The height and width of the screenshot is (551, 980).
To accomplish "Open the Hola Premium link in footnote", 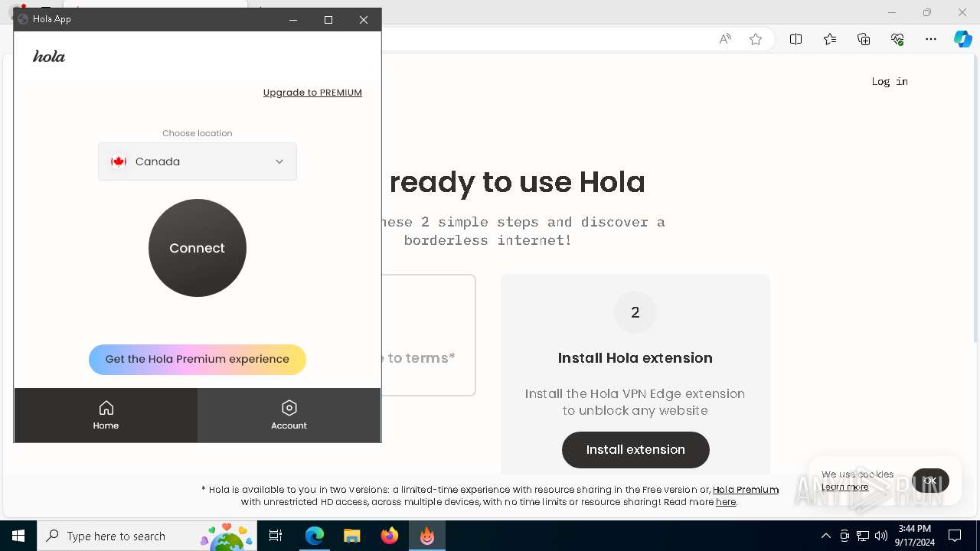I will [x=746, y=490].
